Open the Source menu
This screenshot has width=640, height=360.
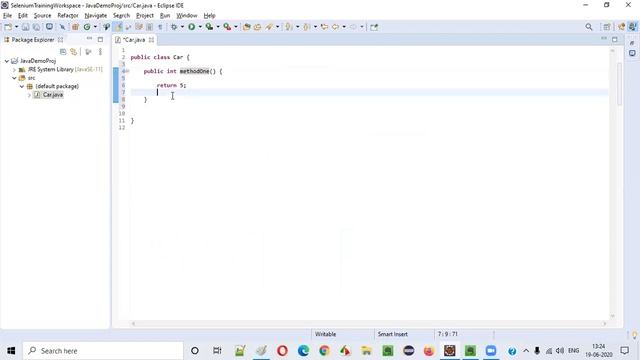(42, 16)
